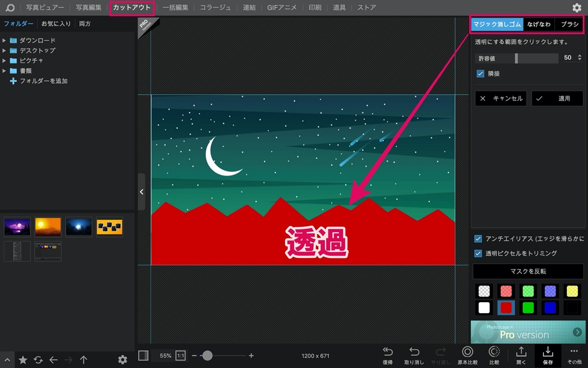
Task: Switch to the カットアウト tab
Action: (132, 7)
